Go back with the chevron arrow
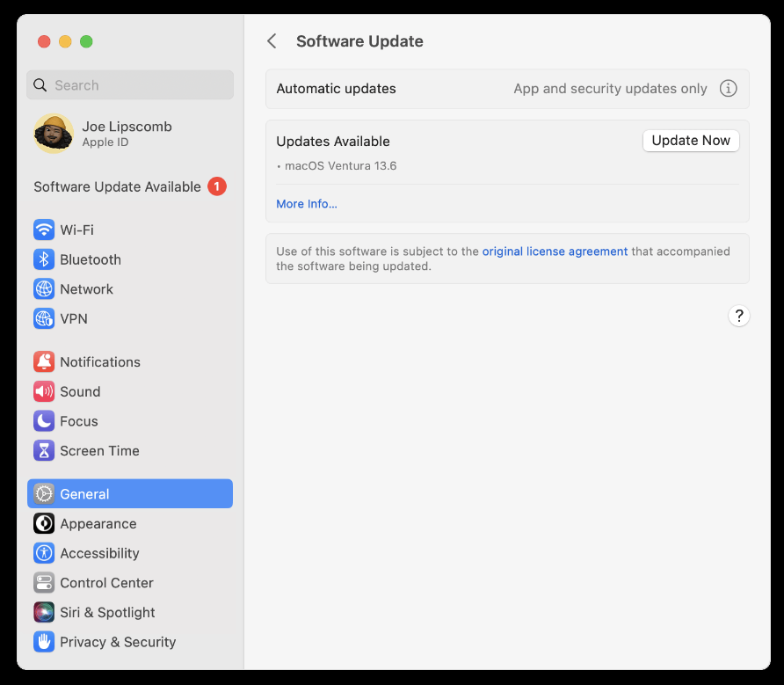Screen dimensions: 784x685 pos(272,41)
